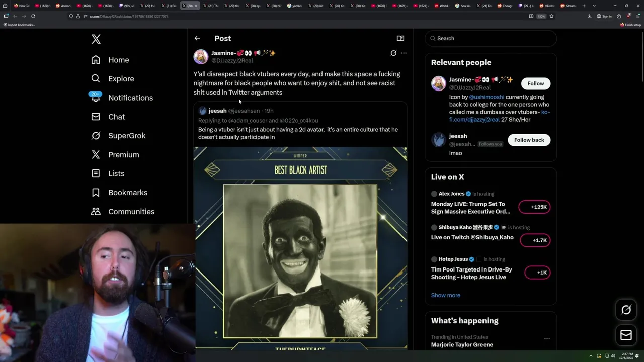The width and height of the screenshot is (644, 362).
Task: Open the browser application menu
Action: coord(637,16)
